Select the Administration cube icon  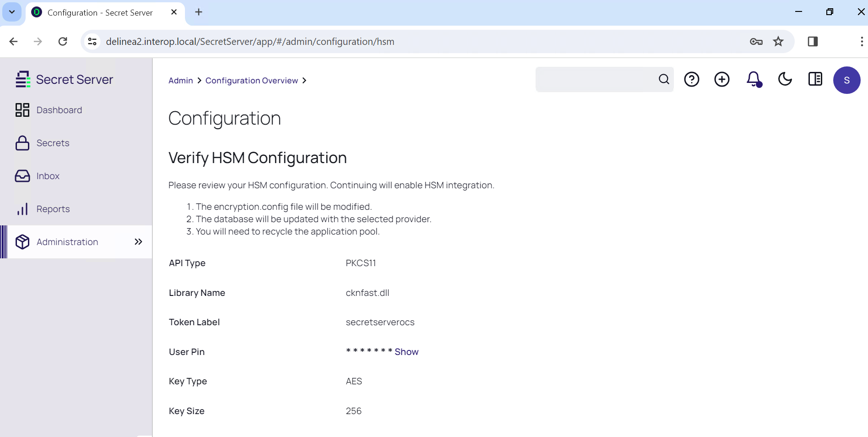click(x=22, y=242)
